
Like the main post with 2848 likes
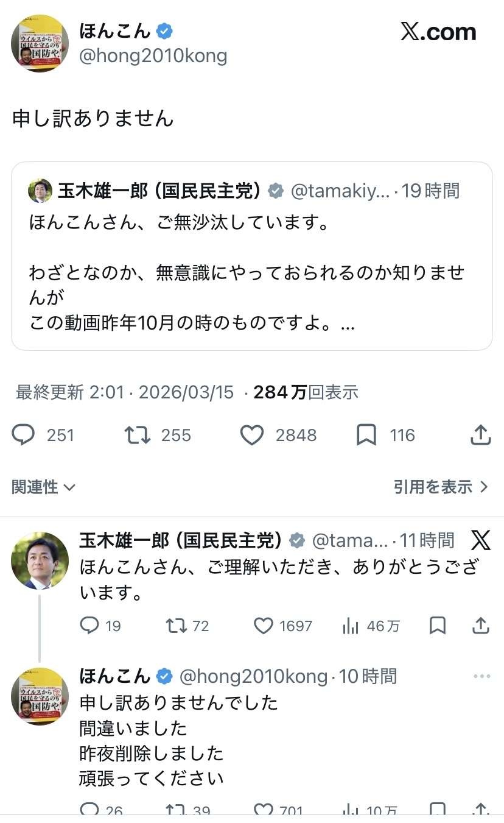(251, 435)
